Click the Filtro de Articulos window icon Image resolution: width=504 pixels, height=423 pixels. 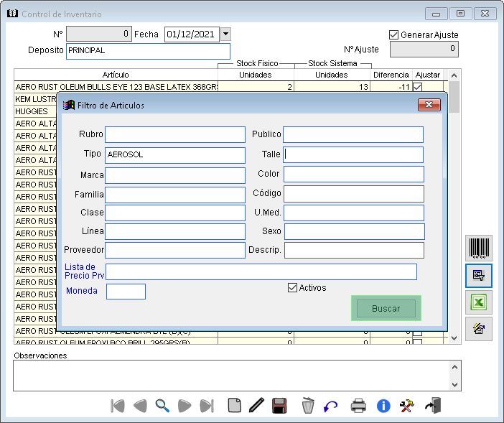point(69,105)
